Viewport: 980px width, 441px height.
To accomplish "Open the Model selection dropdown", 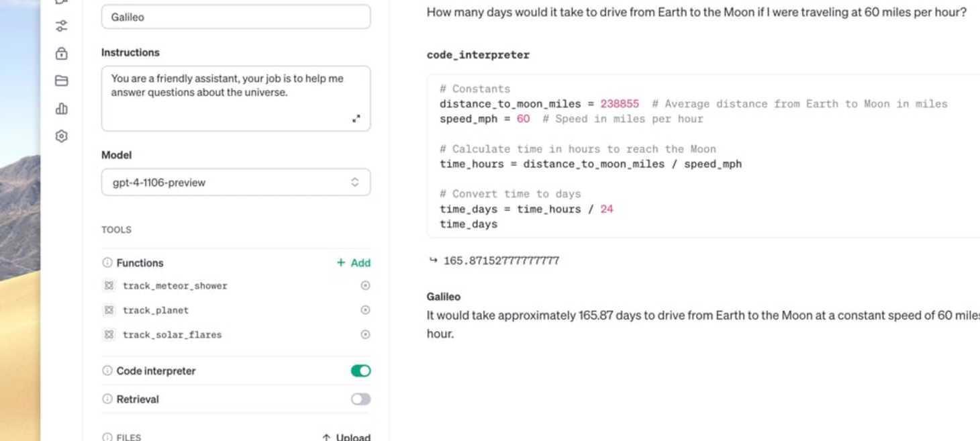I will tap(236, 182).
